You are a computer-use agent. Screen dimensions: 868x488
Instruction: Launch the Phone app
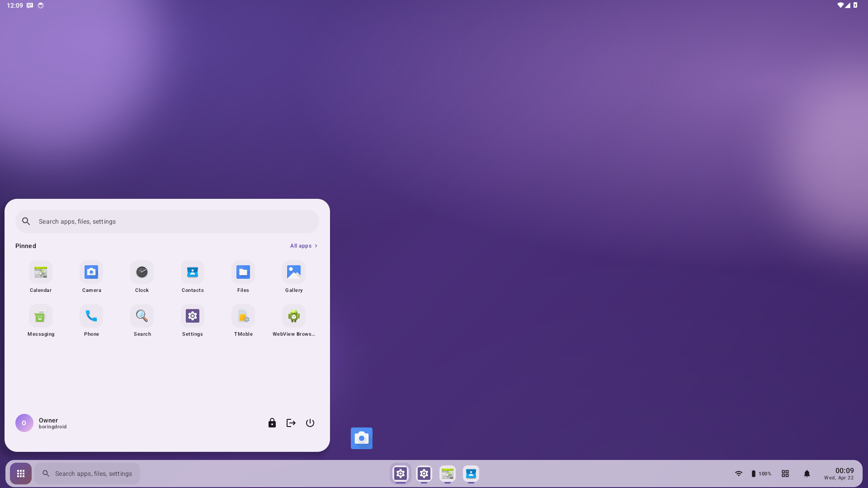[x=91, y=316]
